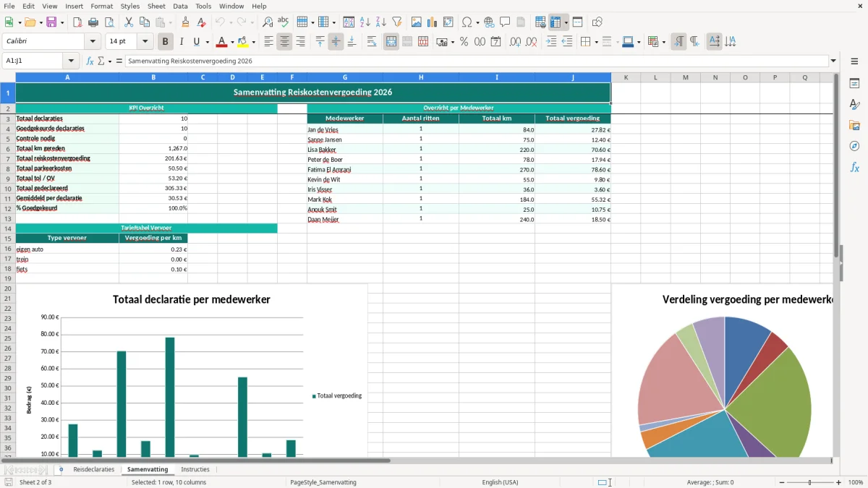Toggle Center Vertically alignment
The image size is (868, 488).
coord(336,42)
